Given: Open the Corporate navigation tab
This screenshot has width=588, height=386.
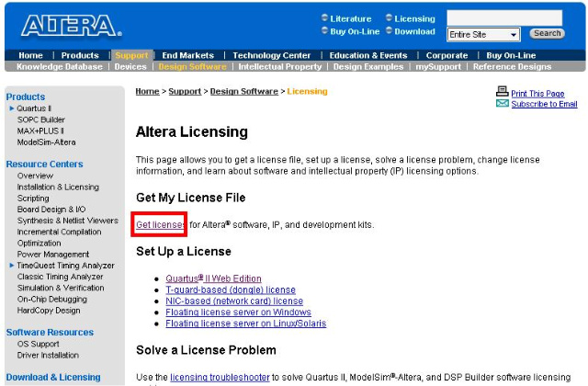Looking at the screenshot, I should (447, 55).
